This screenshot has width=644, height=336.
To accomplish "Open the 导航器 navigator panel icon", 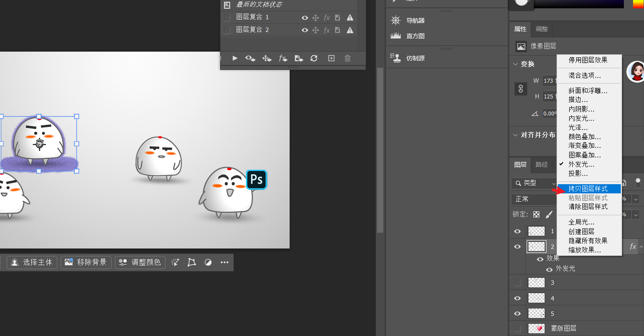I will click(x=395, y=20).
